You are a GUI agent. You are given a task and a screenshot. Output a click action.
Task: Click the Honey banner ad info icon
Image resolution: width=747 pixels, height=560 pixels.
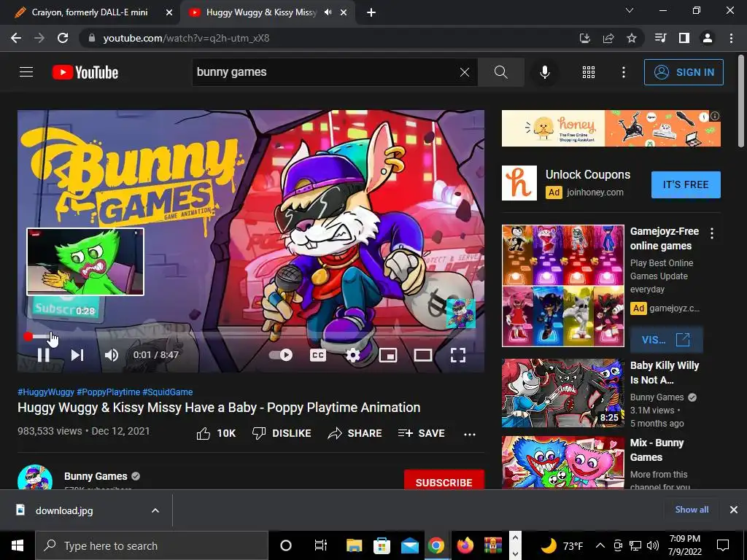[715, 116]
